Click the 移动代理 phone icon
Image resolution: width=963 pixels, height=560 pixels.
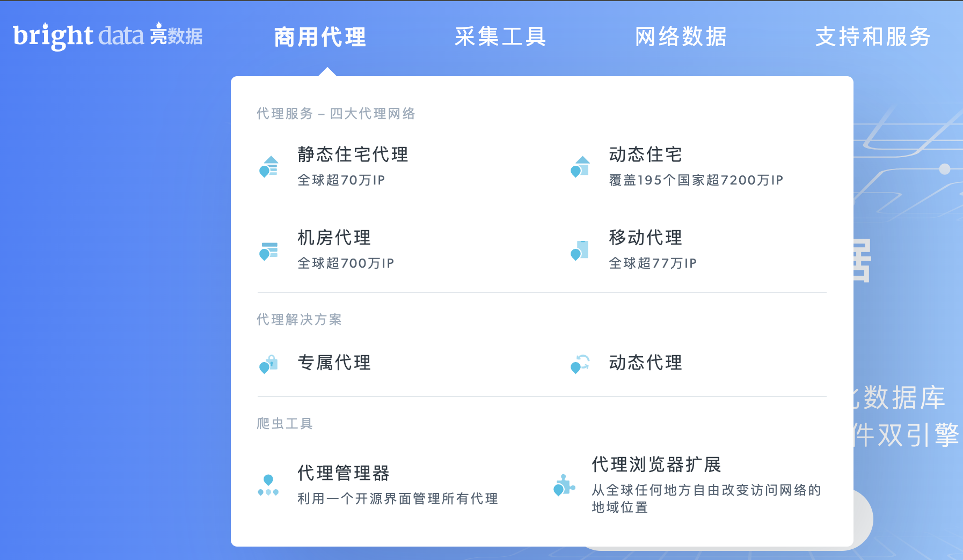coord(580,250)
